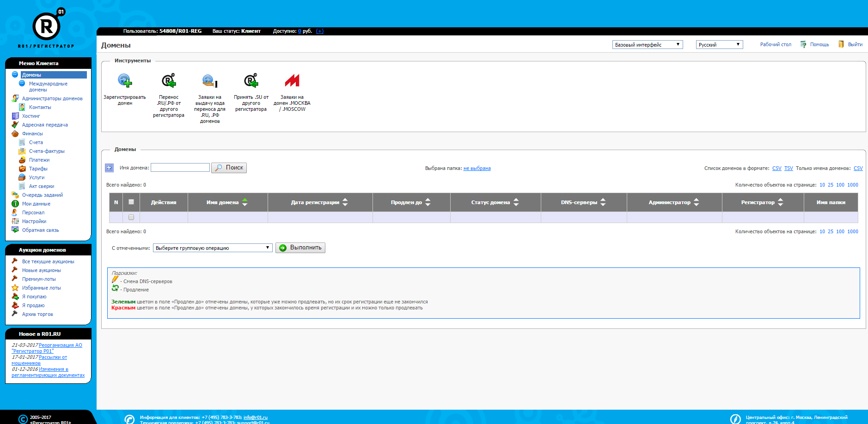Click the Администраторы доменов sidebar icon
Image resolution: width=868 pixels, height=424 pixels.
[x=15, y=98]
